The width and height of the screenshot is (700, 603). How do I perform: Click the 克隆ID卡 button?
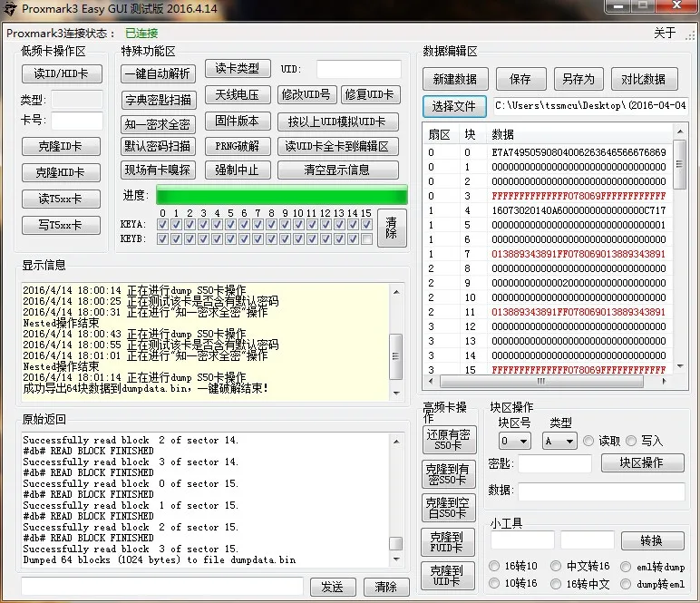pos(61,146)
